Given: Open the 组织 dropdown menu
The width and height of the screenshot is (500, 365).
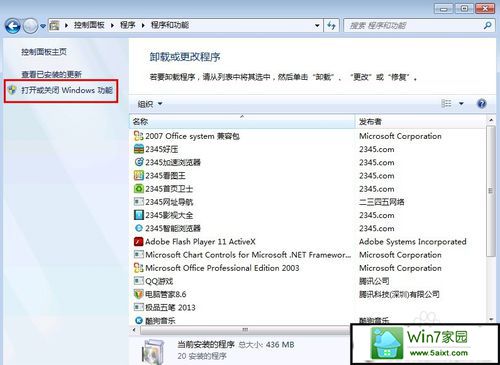Looking at the screenshot, I should [150, 104].
